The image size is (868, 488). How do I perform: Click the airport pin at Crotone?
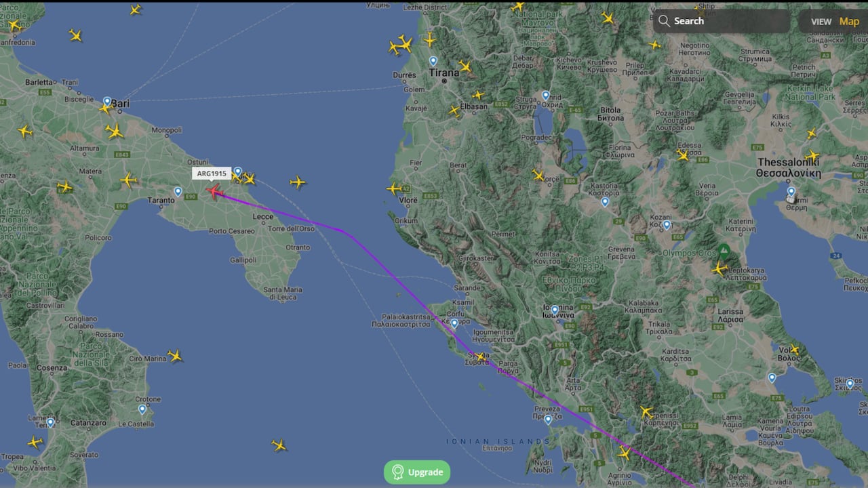[142, 409]
